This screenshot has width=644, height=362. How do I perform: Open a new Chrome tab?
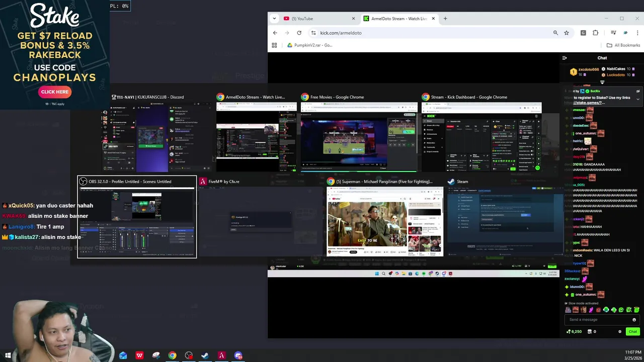click(445, 19)
